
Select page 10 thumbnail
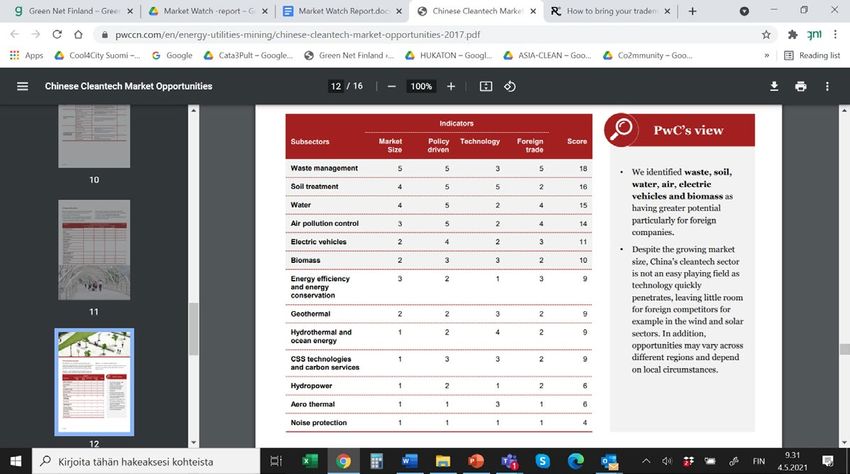click(x=94, y=137)
